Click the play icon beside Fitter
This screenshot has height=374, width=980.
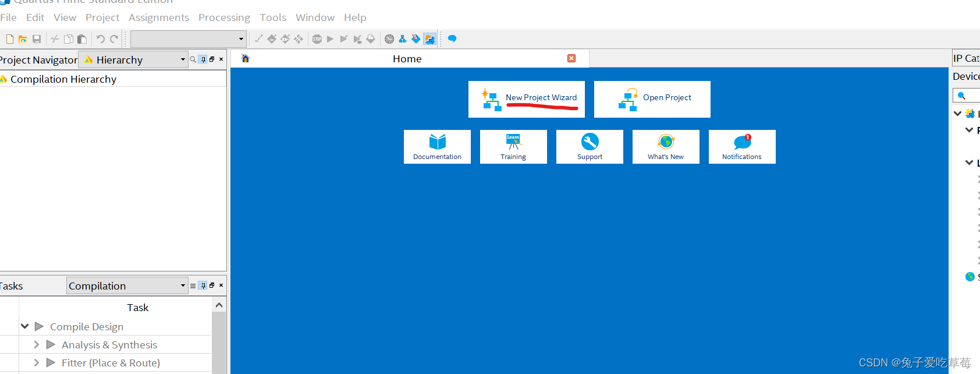pyautogui.click(x=51, y=363)
